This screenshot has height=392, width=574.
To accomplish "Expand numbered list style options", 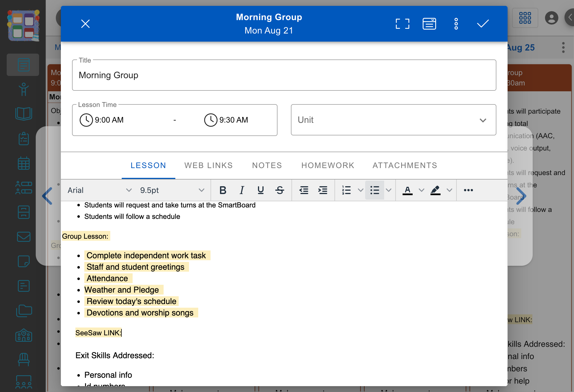I will point(360,190).
